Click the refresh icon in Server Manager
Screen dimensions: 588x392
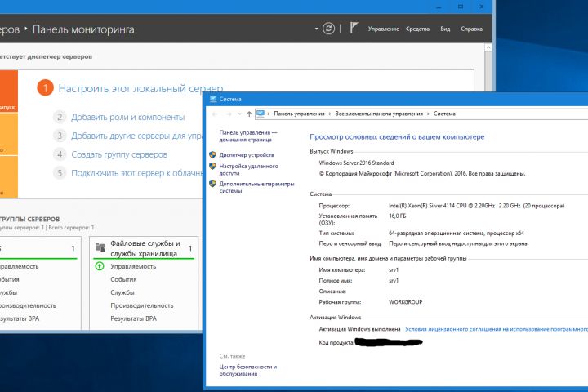point(328,29)
